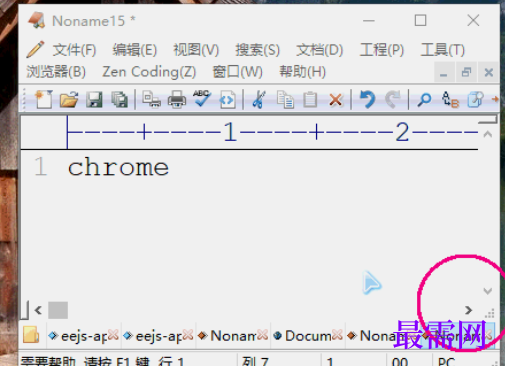Open the 浏览器(B) menu
Viewport: 505px width, 366px height.
[56, 72]
